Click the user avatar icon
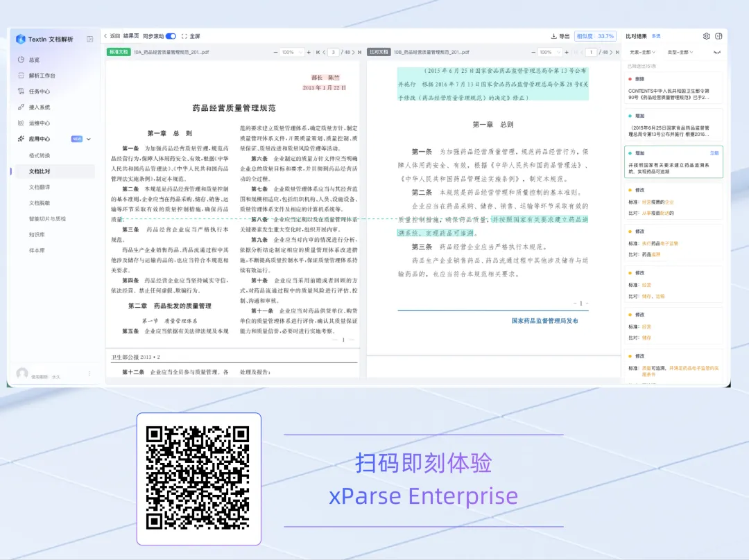This screenshot has height=560, width=749. coord(22,374)
